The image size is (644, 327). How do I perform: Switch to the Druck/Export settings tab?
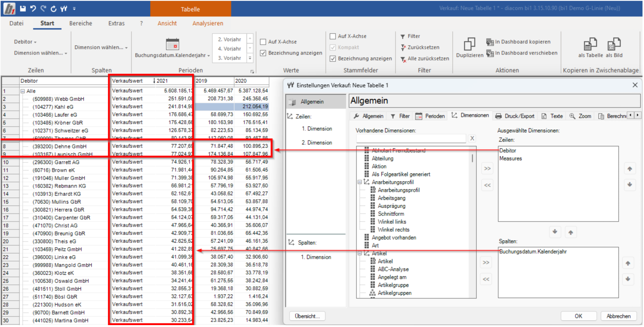point(514,116)
